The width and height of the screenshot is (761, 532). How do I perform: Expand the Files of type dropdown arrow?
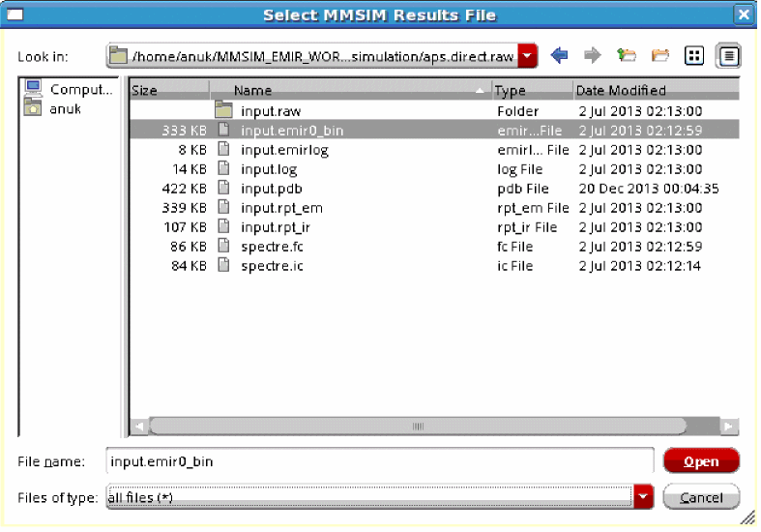[x=643, y=497]
